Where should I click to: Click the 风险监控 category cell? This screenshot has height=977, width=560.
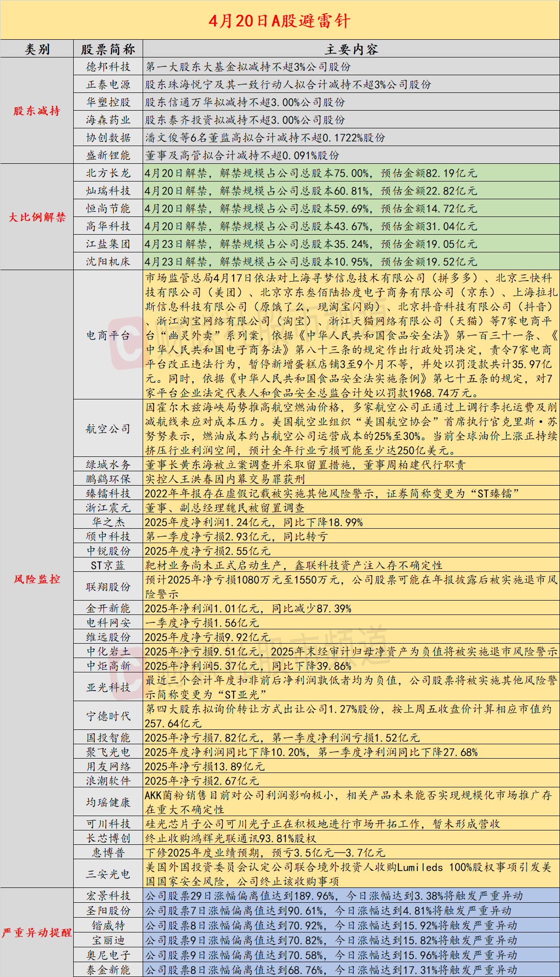[37, 579]
